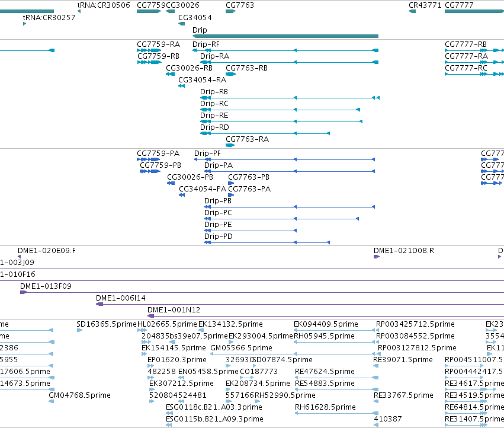Click transcript Drip-RE
Screen dimensions: 504x428
click(214, 115)
